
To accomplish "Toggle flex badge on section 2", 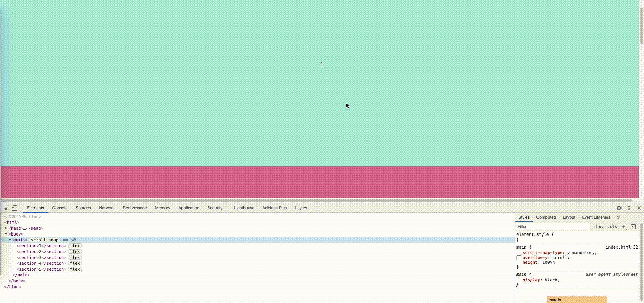I will click(75, 252).
